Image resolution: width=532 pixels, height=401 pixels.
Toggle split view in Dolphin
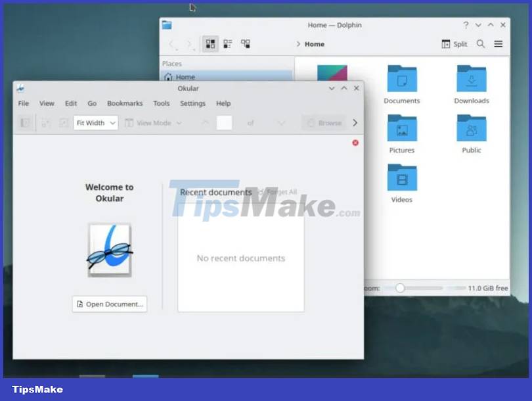point(453,44)
